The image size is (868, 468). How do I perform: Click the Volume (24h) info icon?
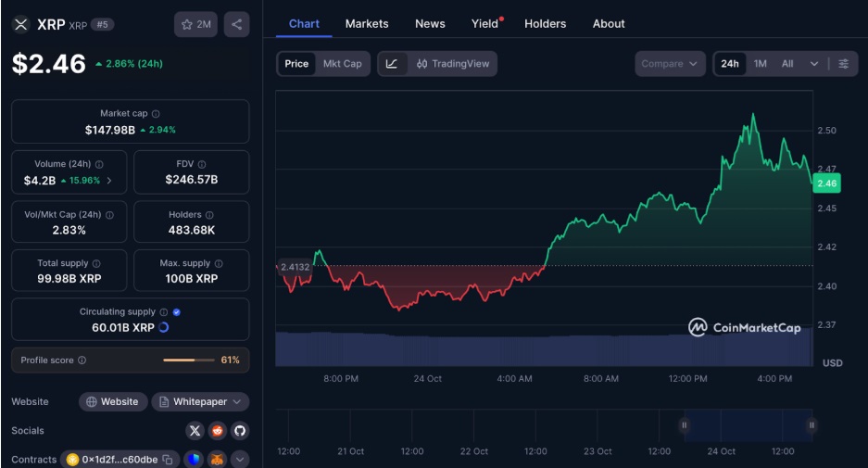[x=99, y=164]
